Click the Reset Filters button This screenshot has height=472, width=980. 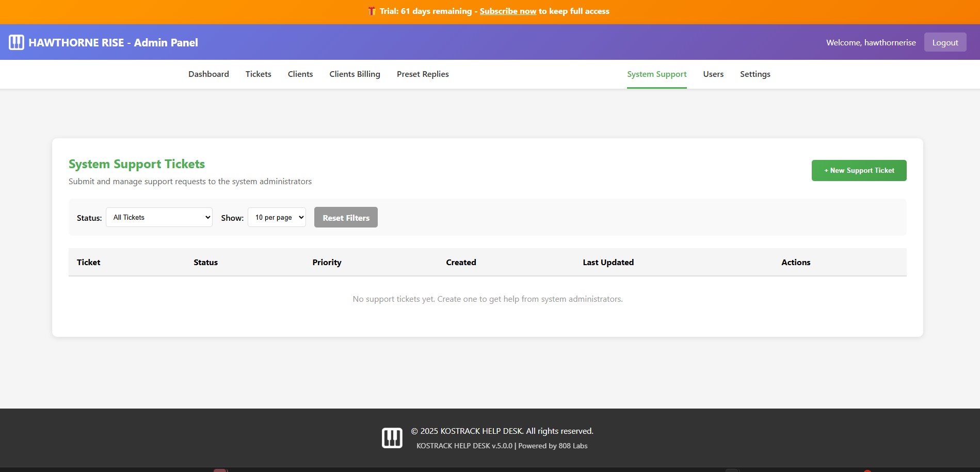tap(346, 217)
